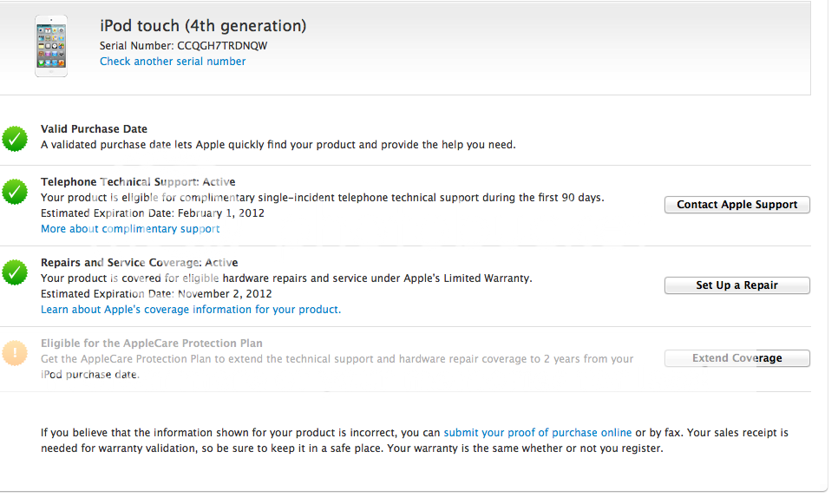Viewport: 838px width, 504px height.
Task: Click green checkmark for Repairs and Service Coverage
Action: tap(15, 272)
